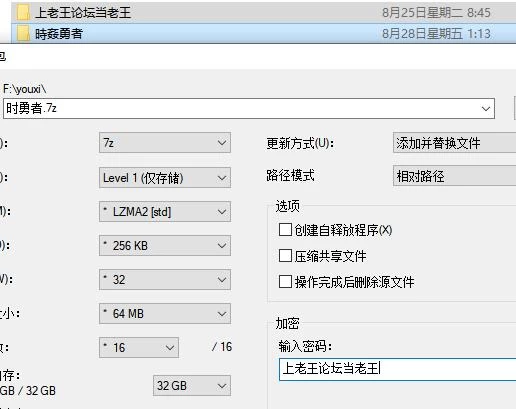Toggle 压缩共享文件 checkbox
This screenshot has width=516, height=409.
285,256
